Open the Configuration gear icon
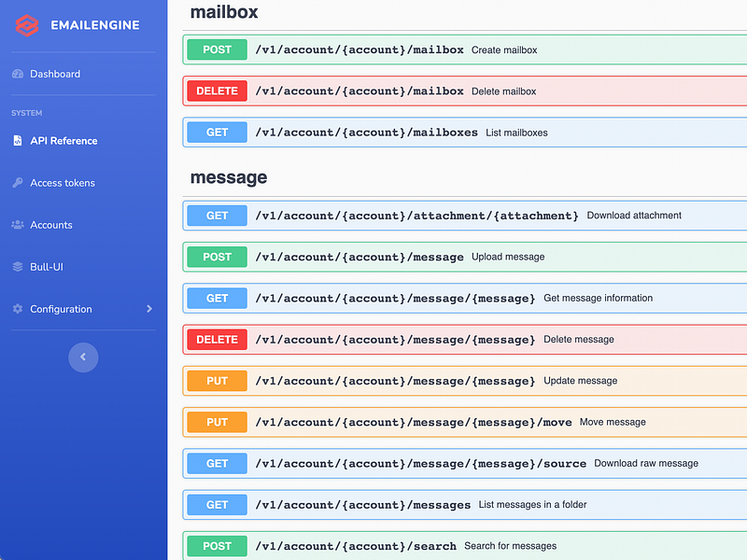This screenshot has height=560, width=747. (x=16, y=309)
